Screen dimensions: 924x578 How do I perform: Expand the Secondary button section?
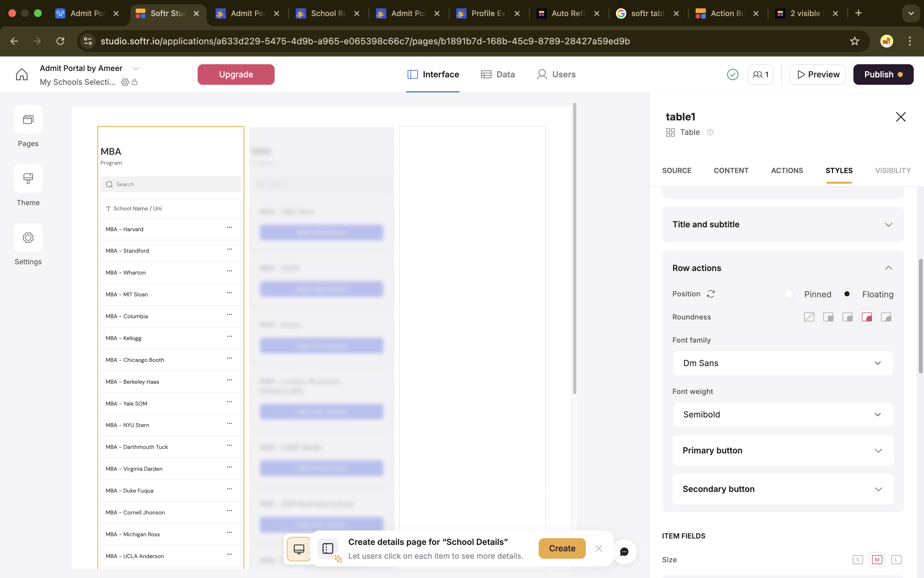coord(783,489)
